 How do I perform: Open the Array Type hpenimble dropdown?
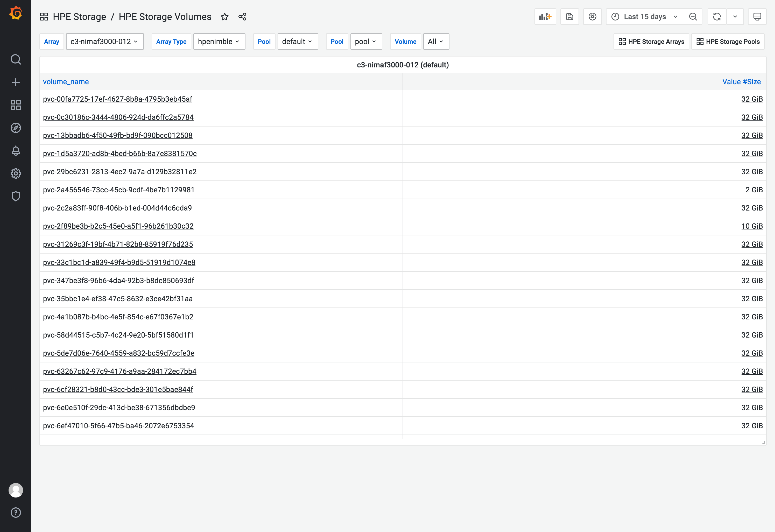[219, 42]
